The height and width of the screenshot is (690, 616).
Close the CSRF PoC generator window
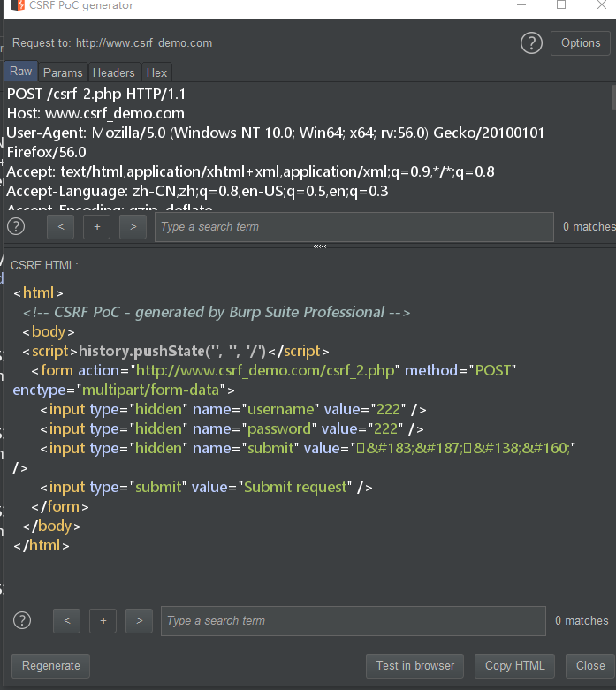[x=602, y=5]
